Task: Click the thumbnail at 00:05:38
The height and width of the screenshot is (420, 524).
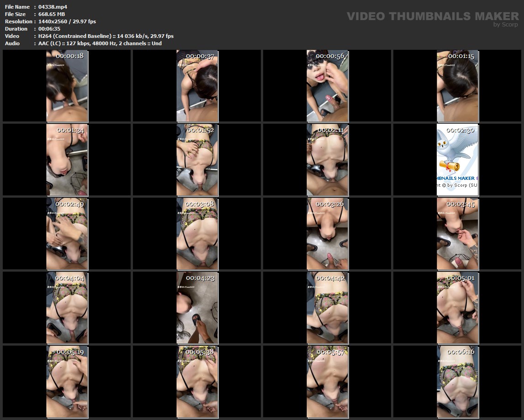Action: click(x=197, y=382)
